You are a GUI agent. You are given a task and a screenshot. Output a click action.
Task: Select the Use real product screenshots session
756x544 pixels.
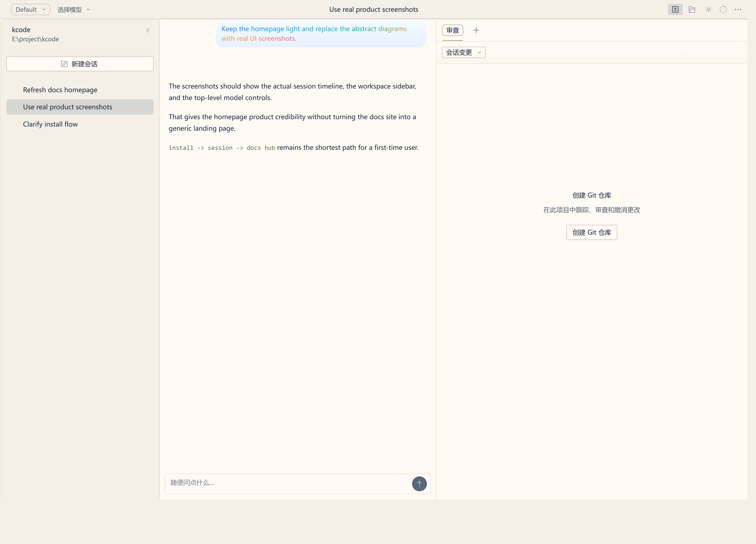pos(67,107)
